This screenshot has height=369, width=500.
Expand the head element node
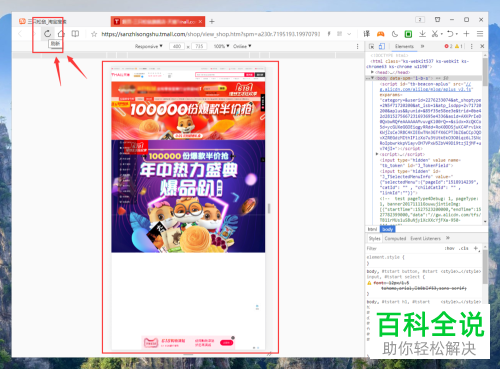point(372,72)
